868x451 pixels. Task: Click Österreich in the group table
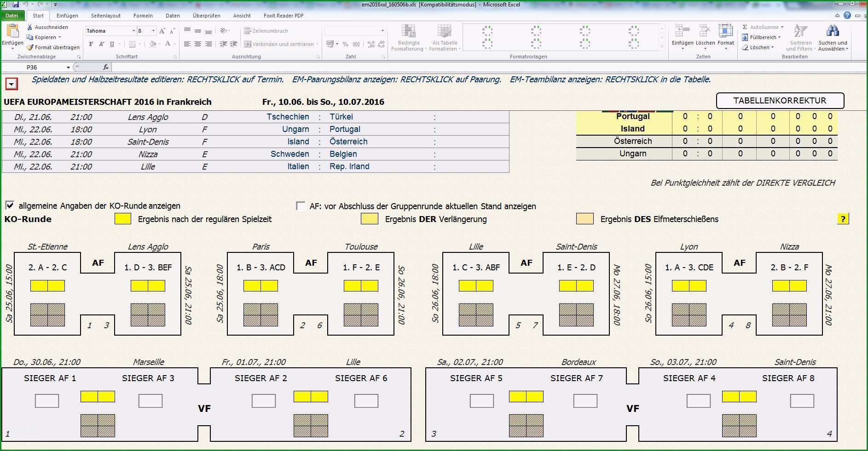tap(633, 141)
